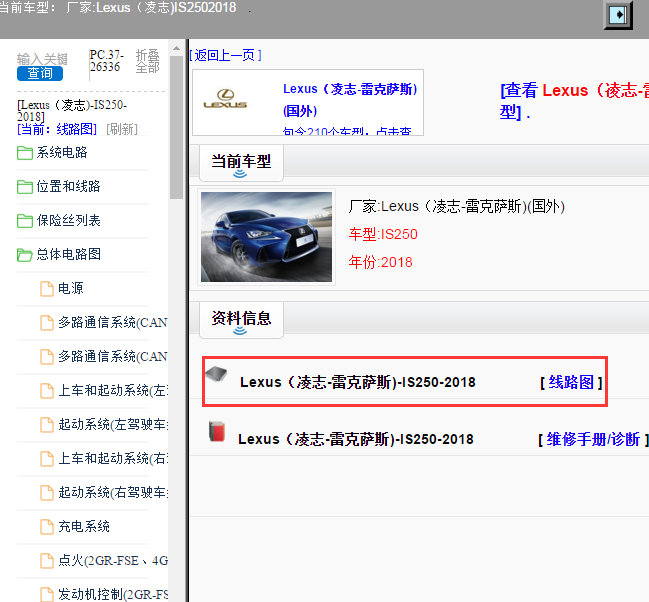Click the 充电系统 page icon

pos(46,526)
